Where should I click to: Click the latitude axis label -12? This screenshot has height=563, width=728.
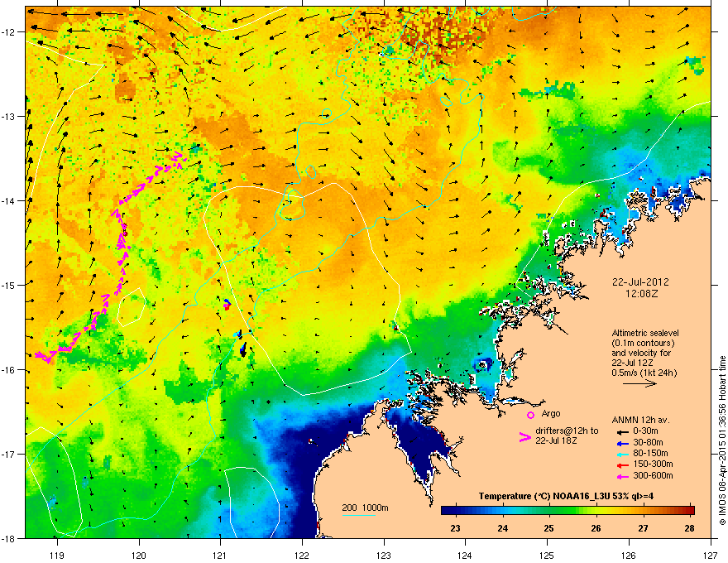pyautogui.click(x=9, y=32)
